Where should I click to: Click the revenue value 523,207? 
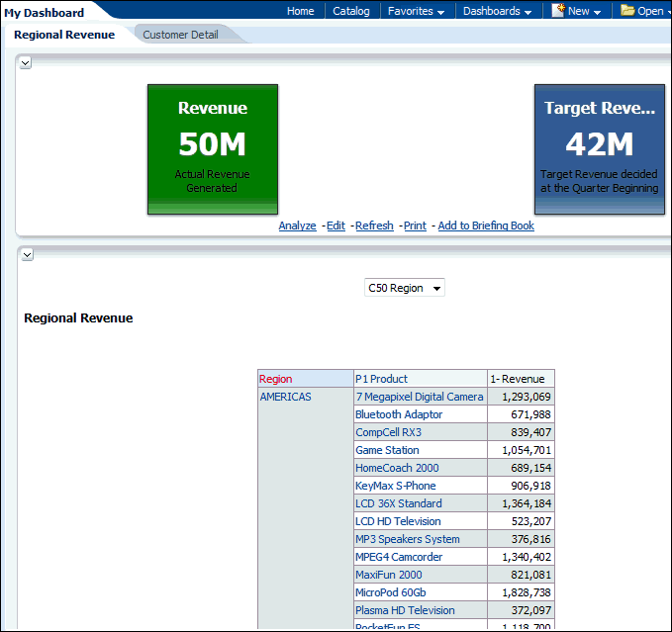pyautogui.click(x=530, y=521)
